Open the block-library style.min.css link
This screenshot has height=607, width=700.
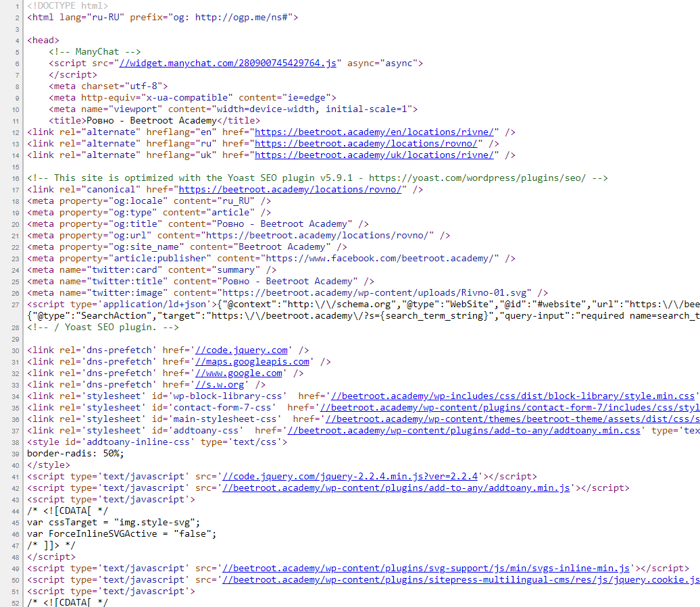(513, 396)
